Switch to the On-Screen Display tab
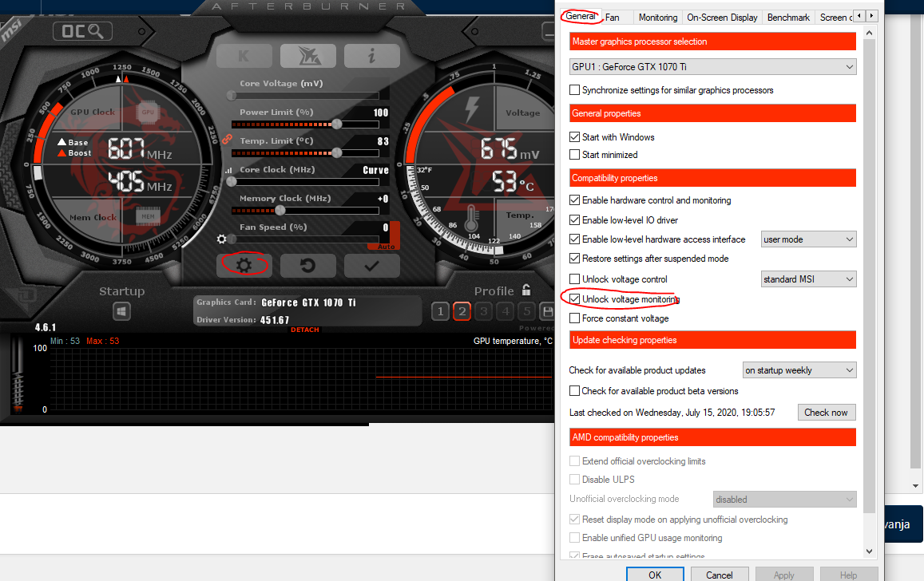The width and height of the screenshot is (924, 581). 722,18
